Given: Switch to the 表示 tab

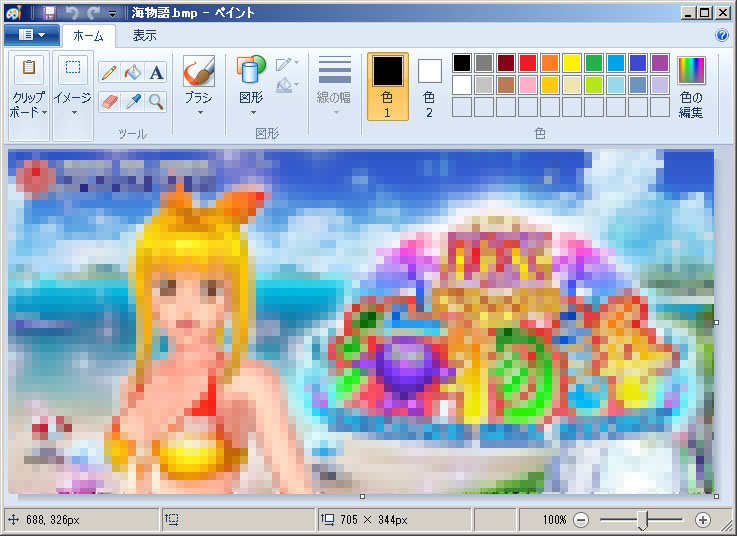Looking at the screenshot, I should (144, 36).
